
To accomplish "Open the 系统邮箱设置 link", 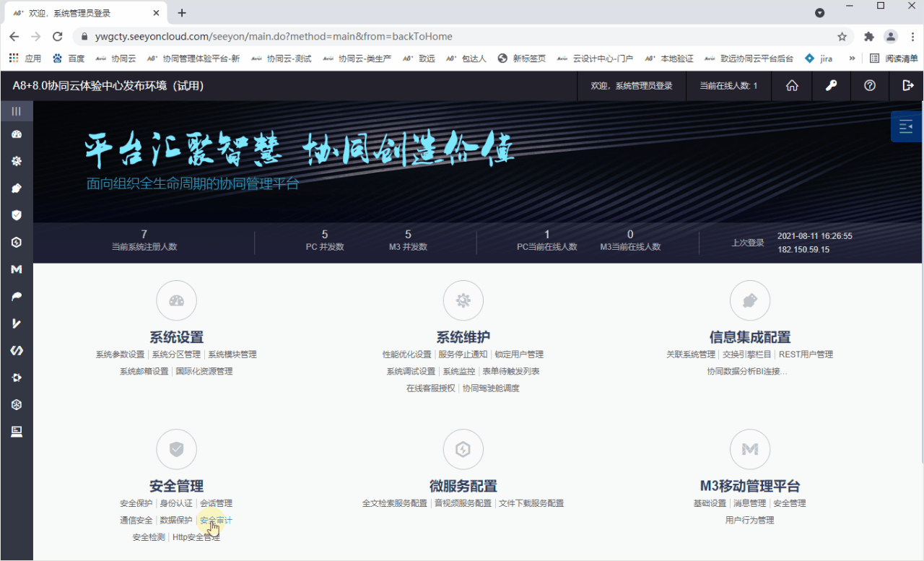I will [144, 371].
